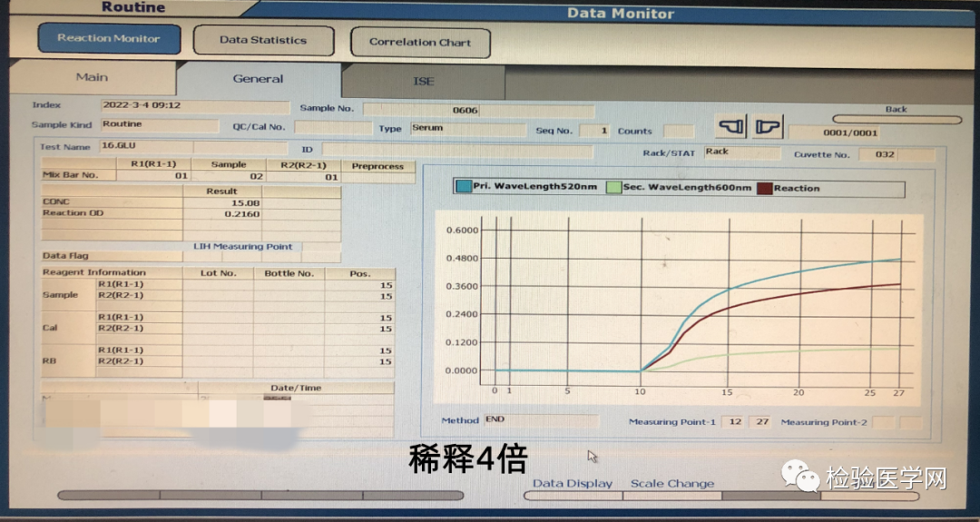Open the Data Statistics view
The height and width of the screenshot is (522, 980).
coord(263,41)
